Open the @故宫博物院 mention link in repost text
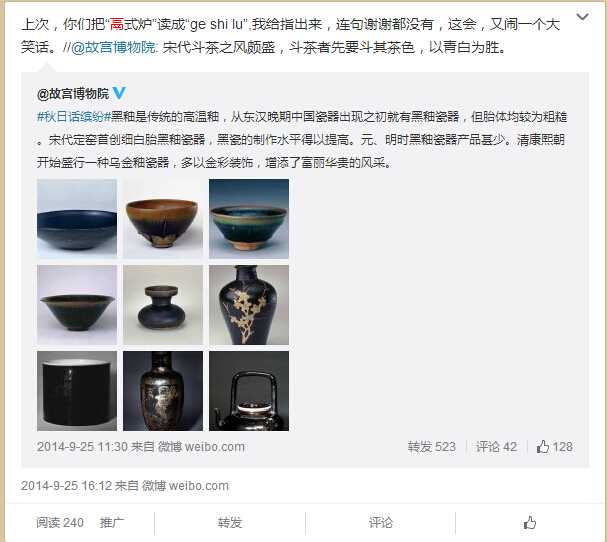Image resolution: width=607 pixels, height=542 pixels. (x=114, y=48)
